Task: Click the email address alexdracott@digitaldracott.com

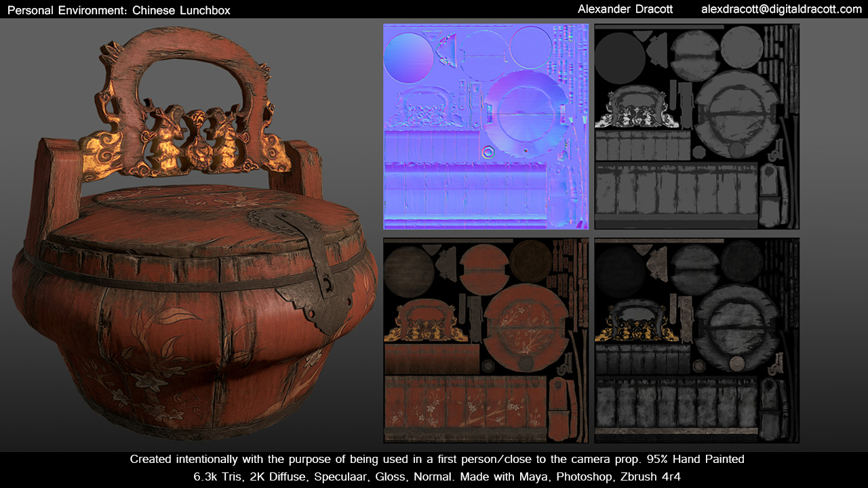Action: coord(781,9)
